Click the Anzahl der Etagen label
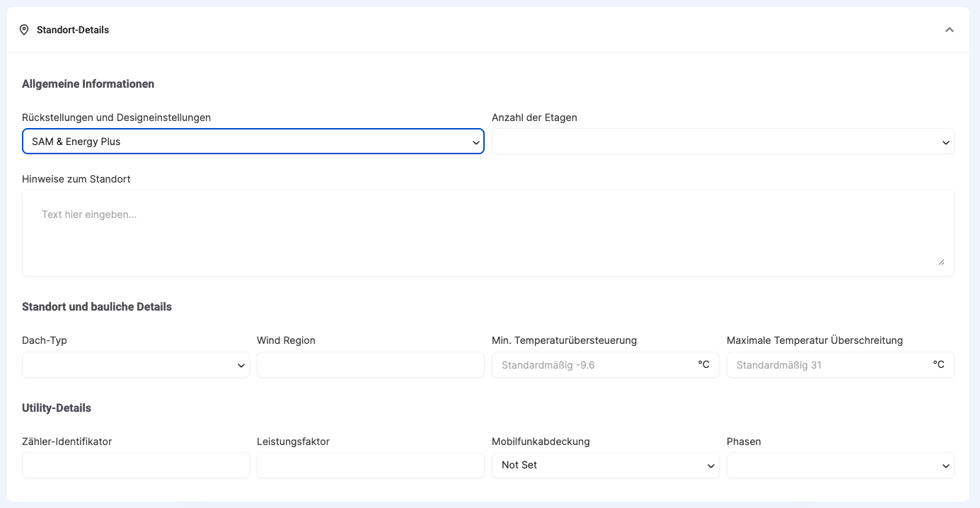Image resolution: width=980 pixels, height=508 pixels. click(534, 117)
